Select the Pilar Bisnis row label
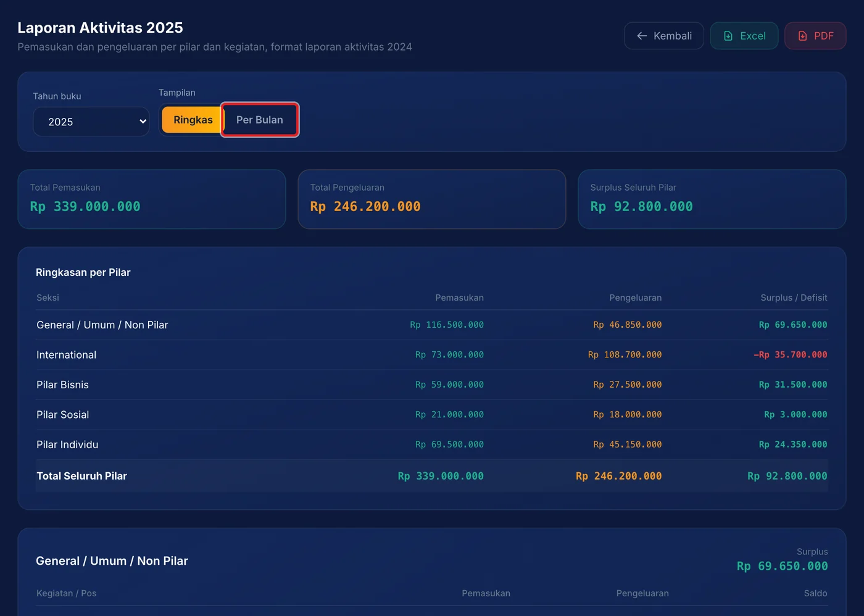Viewport: 864px width, 616px height. click(x=62, y=385)
